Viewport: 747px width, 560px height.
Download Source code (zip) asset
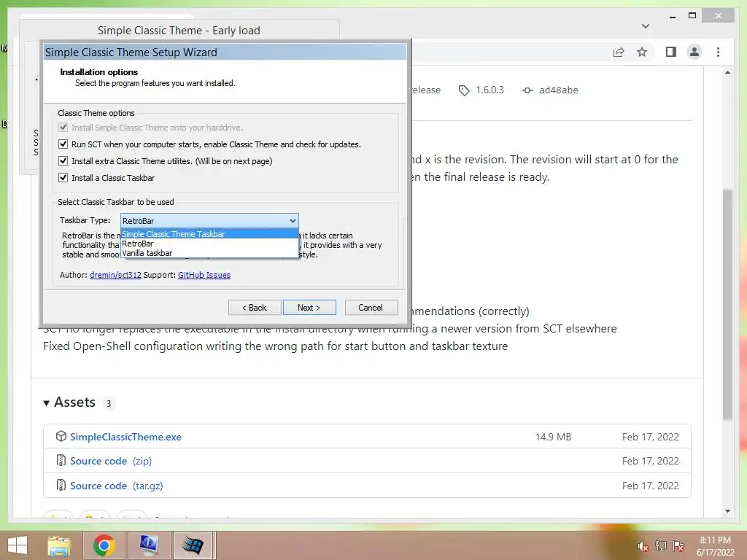point(111,461)
